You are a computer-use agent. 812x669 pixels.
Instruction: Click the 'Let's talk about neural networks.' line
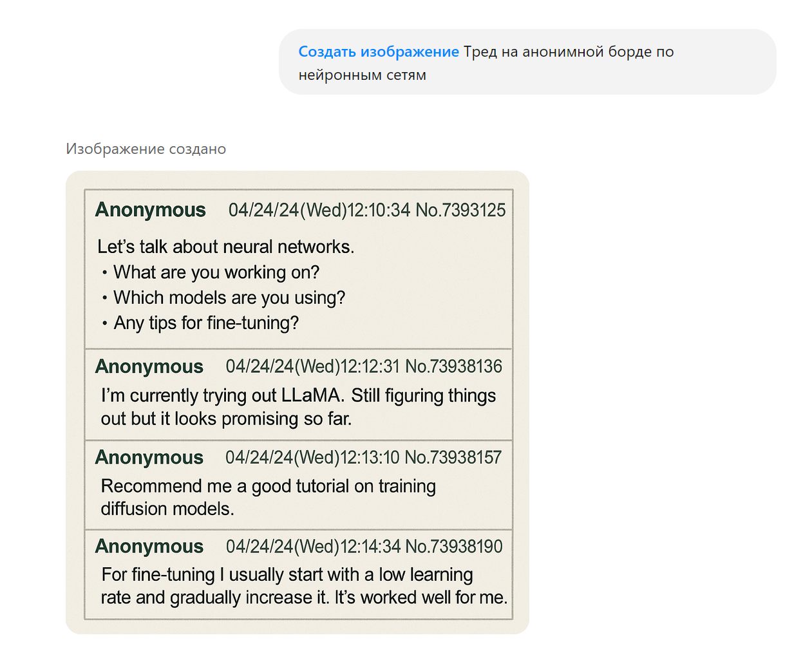225,247
